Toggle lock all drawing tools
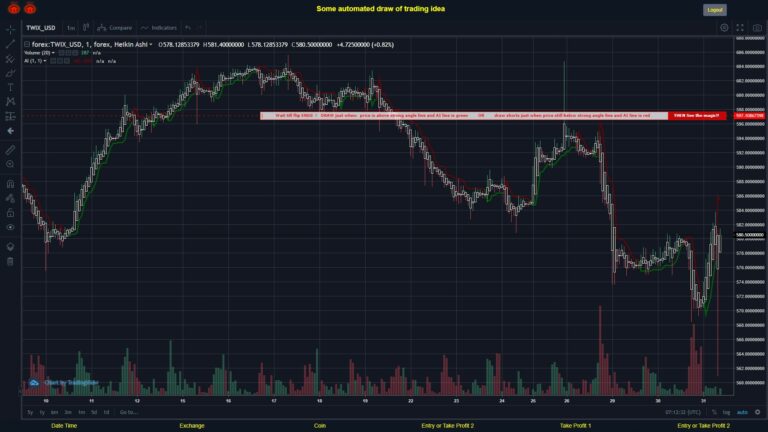 [10, 213]
